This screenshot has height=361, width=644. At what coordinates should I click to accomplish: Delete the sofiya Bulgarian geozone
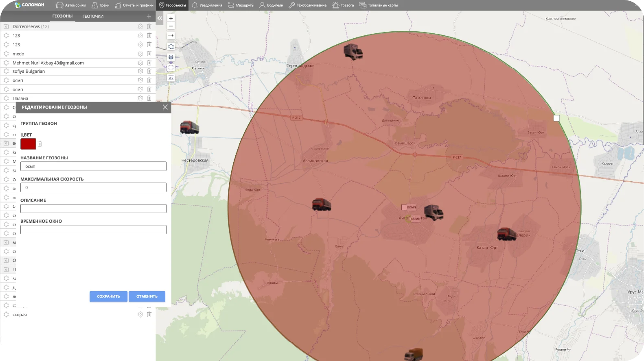click(x=149, y=71)
